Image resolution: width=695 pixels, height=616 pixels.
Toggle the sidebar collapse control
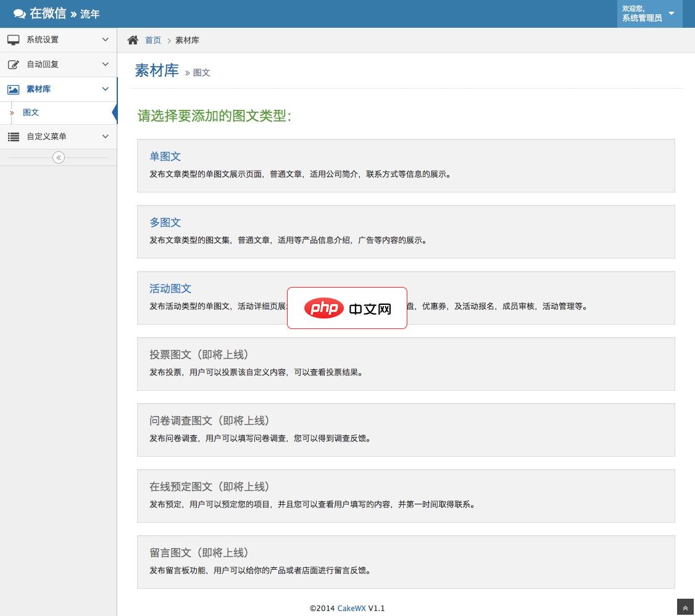click(58, 157)
